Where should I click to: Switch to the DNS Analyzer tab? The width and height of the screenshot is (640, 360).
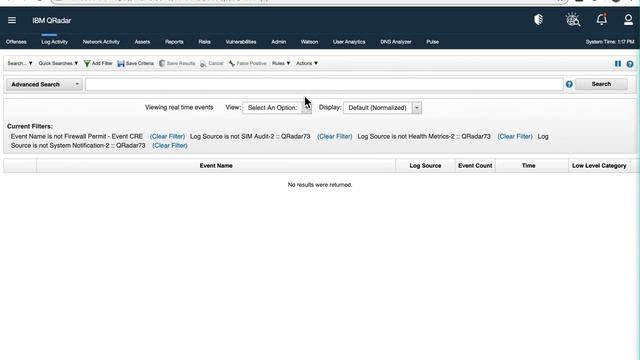pos(396,42)
